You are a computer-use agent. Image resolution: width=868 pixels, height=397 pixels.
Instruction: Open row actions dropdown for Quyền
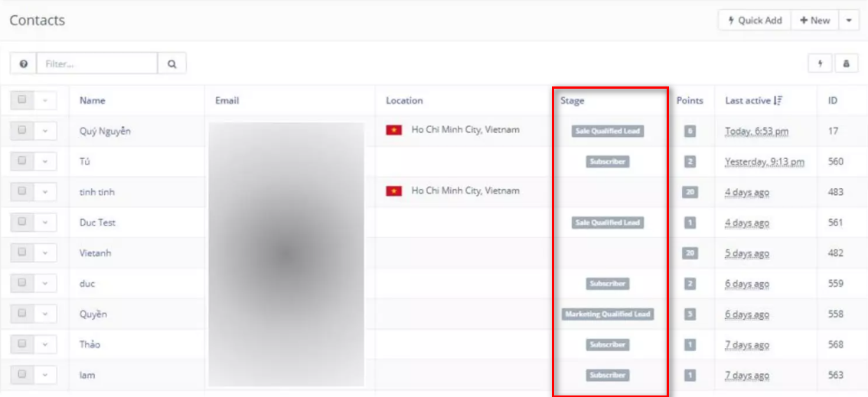click(x=45, y=314)
